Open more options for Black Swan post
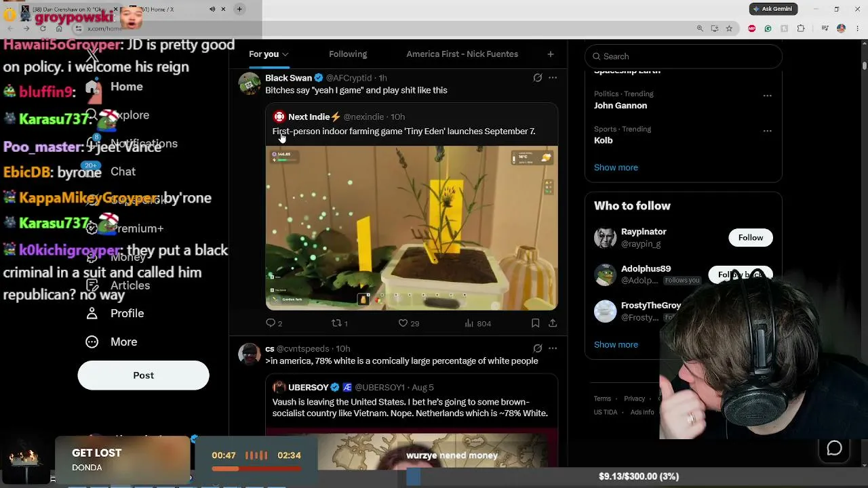868x488 pixels. pyautogui.click(x=553, y=78)
